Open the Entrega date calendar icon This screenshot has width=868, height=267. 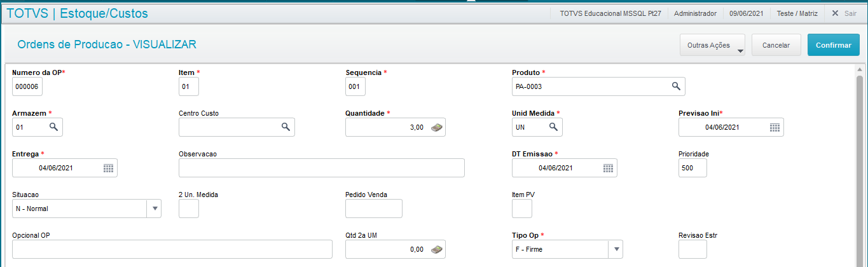tap(108, 168)
